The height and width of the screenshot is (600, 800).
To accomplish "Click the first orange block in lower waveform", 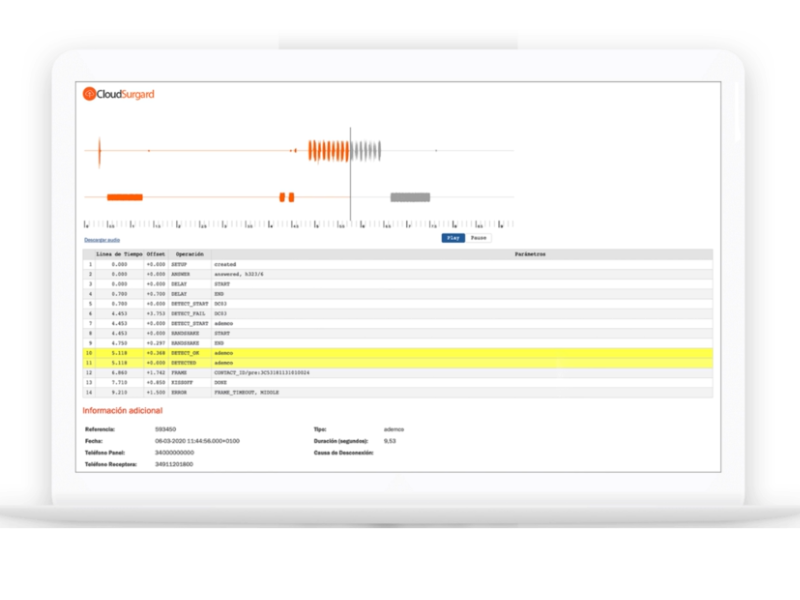I will click(x=125, y=197).
